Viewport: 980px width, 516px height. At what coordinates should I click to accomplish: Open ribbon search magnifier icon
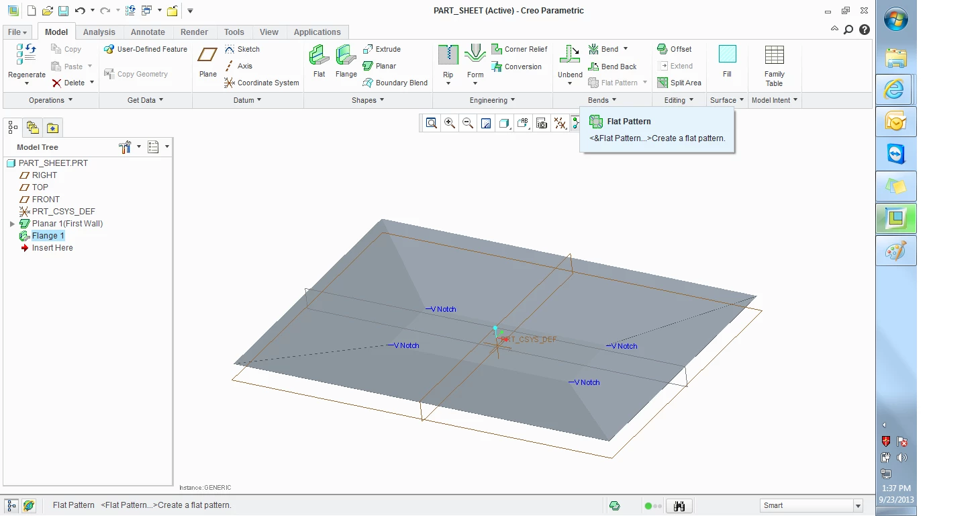[x=848, y=30]
